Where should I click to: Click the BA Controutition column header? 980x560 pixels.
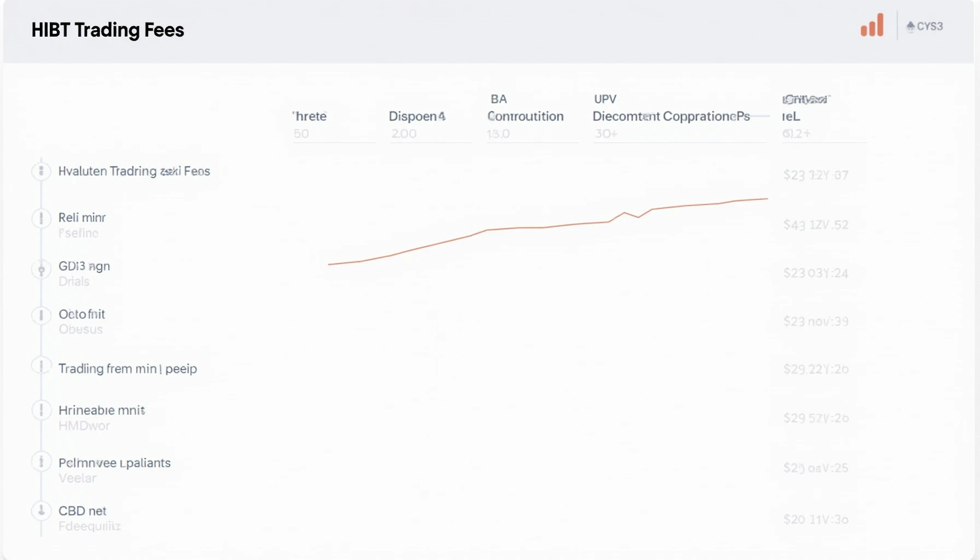click(526, 108)
